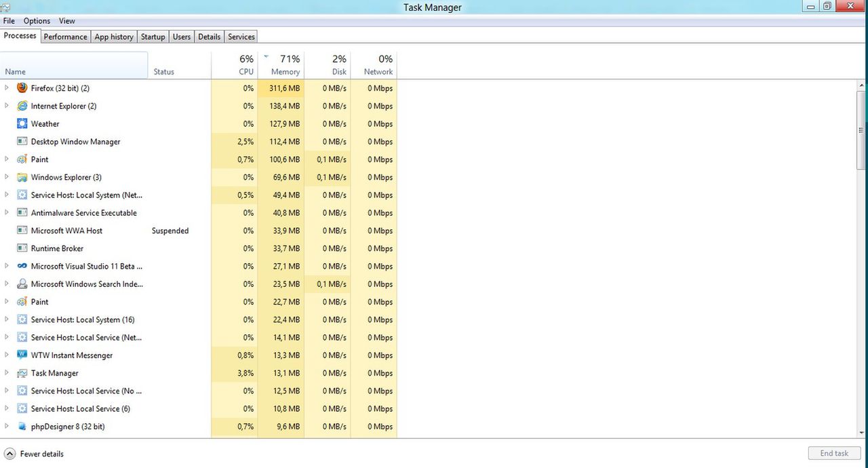Click the vertical scrollbar thumb

tap(862, 130)
